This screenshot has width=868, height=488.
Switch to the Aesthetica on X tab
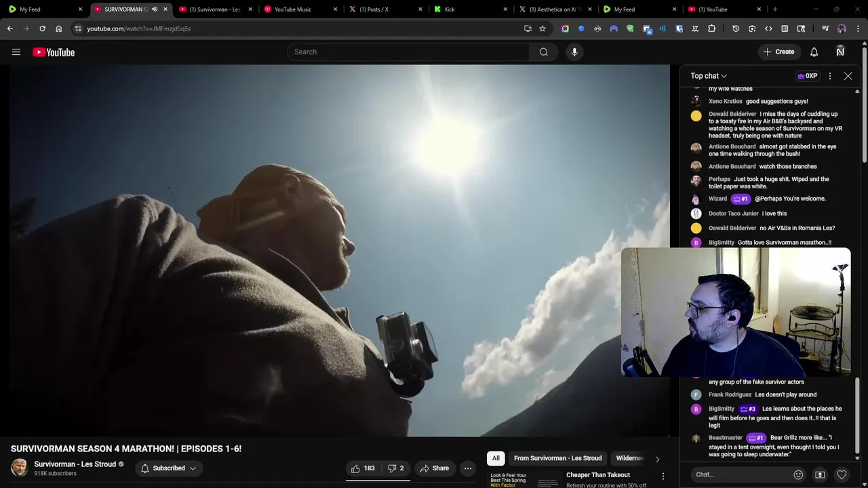click(555, 9)
